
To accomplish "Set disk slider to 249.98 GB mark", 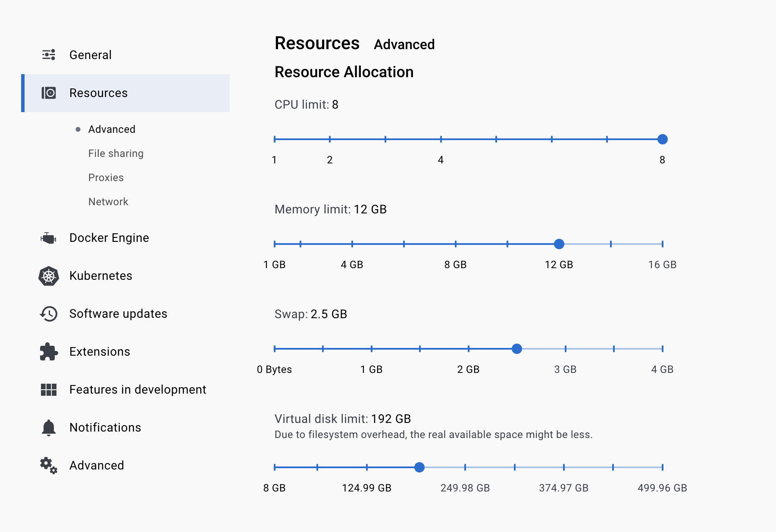I will pyautogui.click(x=465, y=467).
